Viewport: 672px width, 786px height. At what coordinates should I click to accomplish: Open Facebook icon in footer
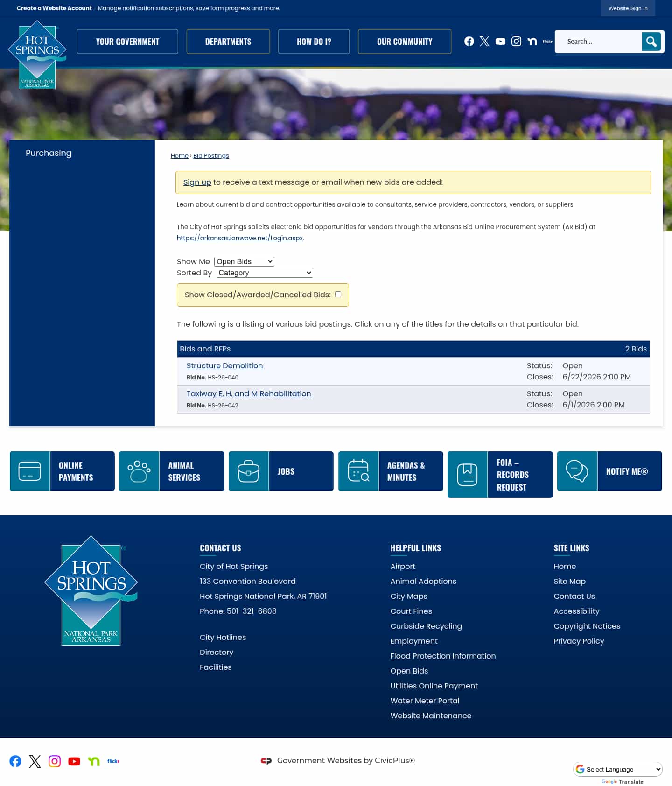[15, 761]
